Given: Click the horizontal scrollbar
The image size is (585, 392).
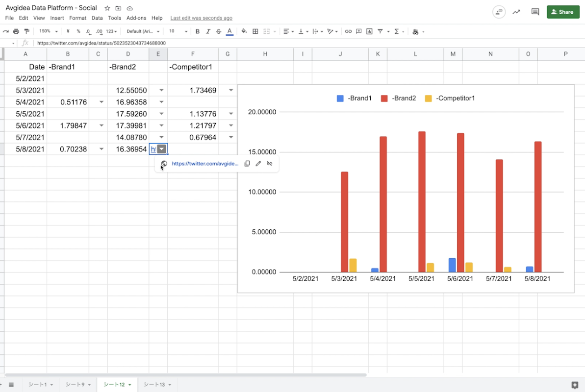Looking at the screenshot, I should [186, 375].
